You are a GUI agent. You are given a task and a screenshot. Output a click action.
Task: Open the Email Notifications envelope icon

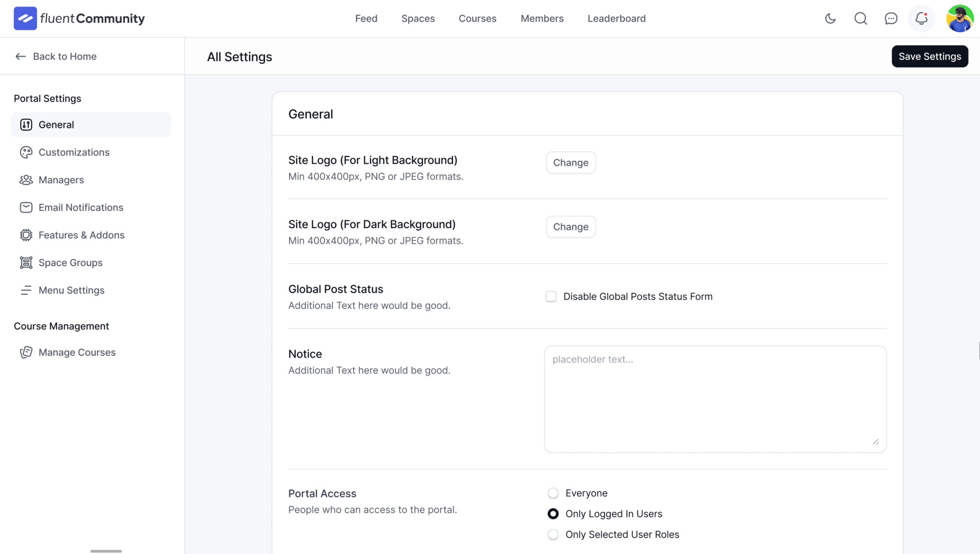(x=26, y=207)
